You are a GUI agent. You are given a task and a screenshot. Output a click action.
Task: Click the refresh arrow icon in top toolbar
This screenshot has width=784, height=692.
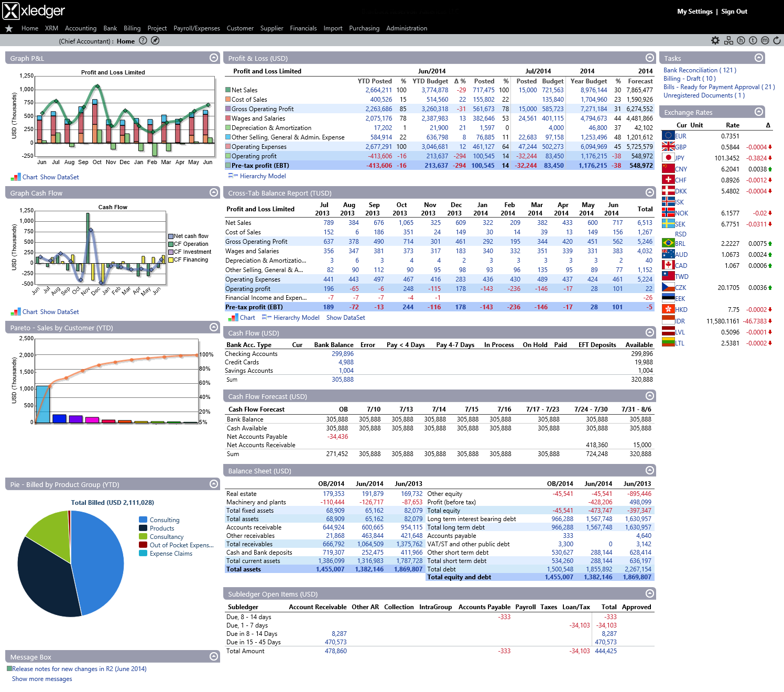pyautogui.click(x=777, y=40)
